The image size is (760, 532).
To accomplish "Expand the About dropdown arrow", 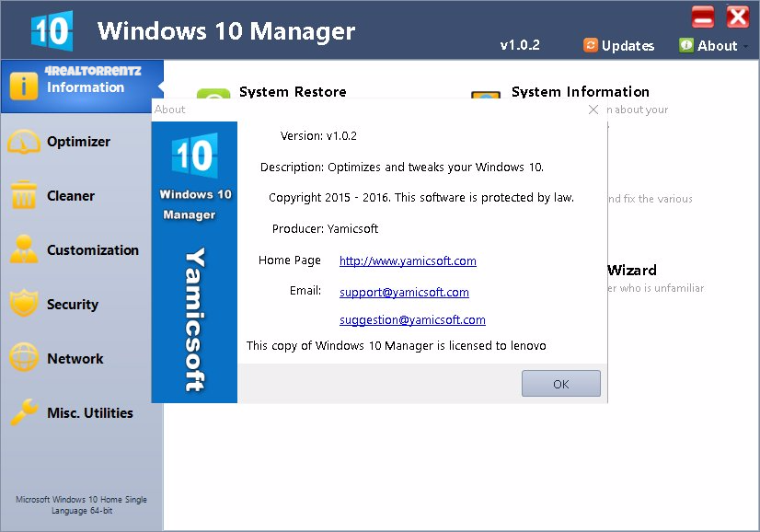I will (x=745, y=46).
